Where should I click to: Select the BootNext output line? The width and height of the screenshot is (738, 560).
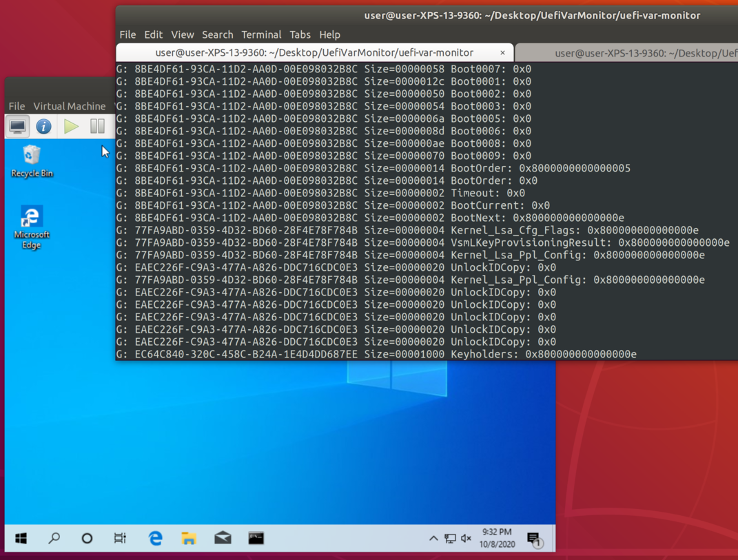click(370, 218)
